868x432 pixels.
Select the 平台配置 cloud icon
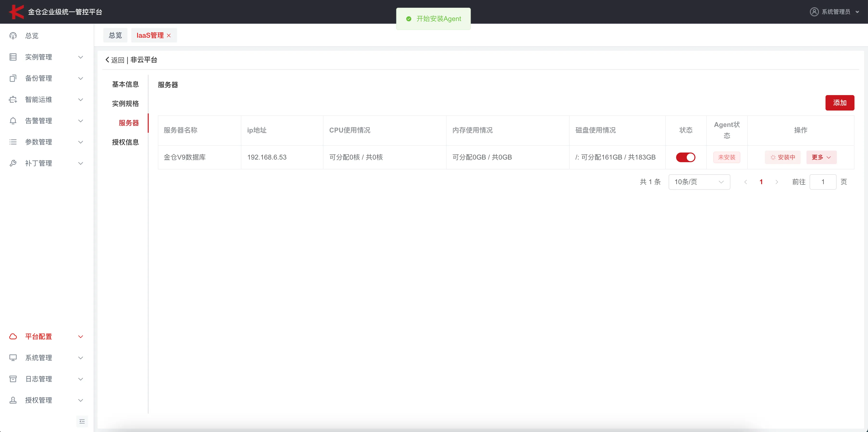coord(13,336)
